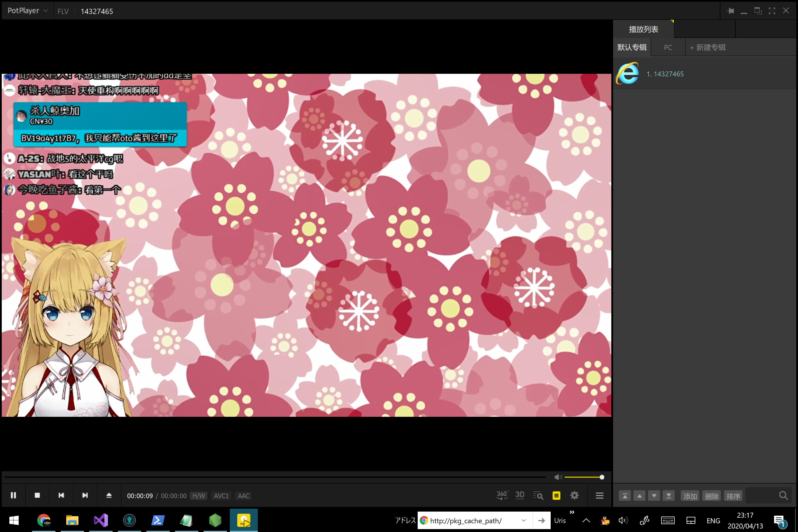798x532 pixels.
Task: Open File Explorer from the taskbar
Action: [x=72, y=520]
